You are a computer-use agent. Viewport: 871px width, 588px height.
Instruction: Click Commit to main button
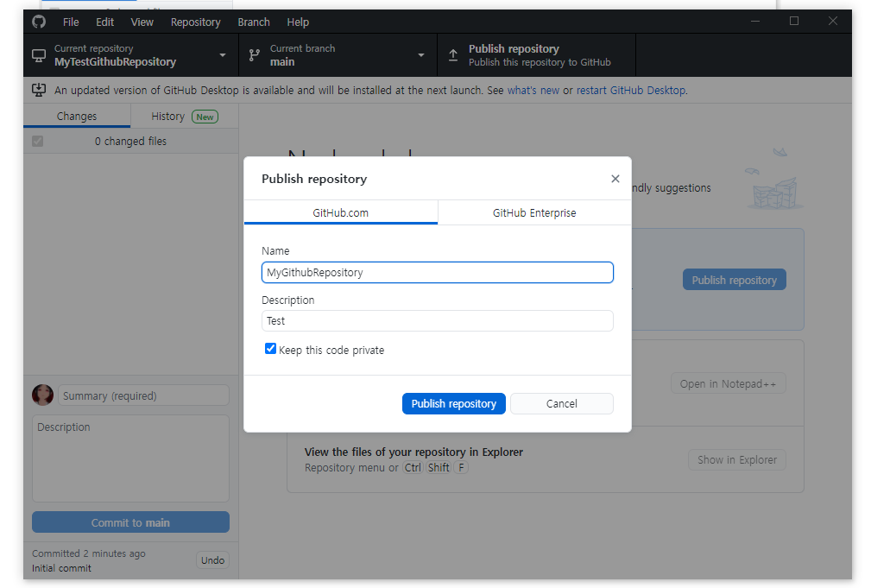[x=130, y=522]
